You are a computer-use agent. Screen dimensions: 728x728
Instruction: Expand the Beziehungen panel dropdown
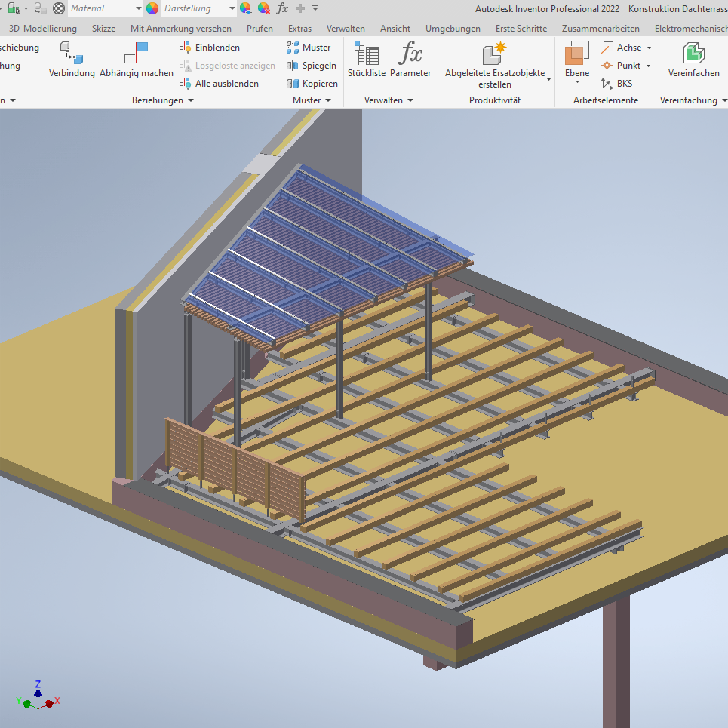pos(191,100)
